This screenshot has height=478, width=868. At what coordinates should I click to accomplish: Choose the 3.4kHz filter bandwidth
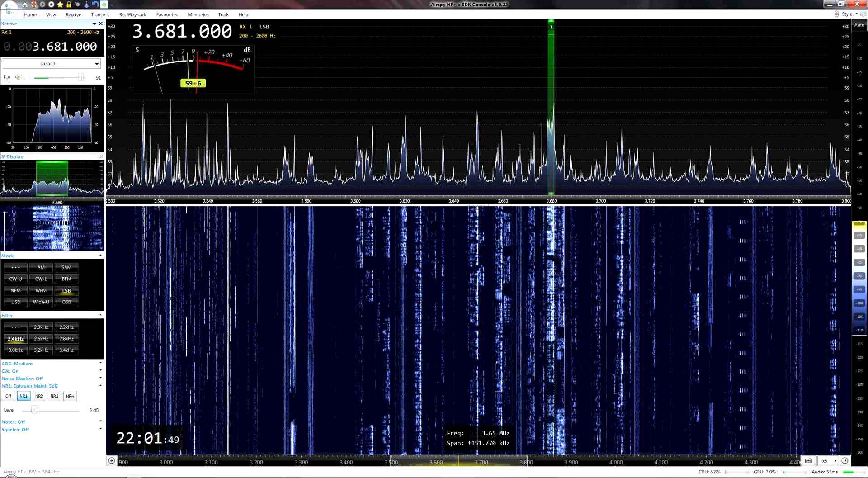[x=66, y=350]
